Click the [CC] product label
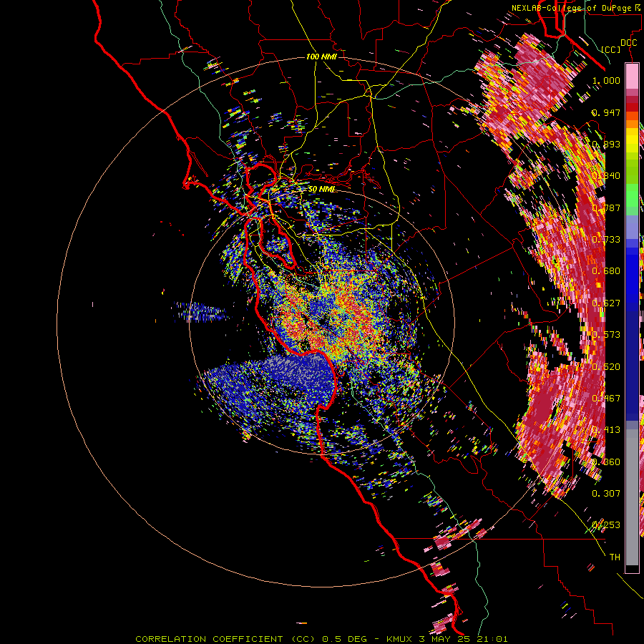The height and width of the screenshot is (644, 644). point(610,49)
